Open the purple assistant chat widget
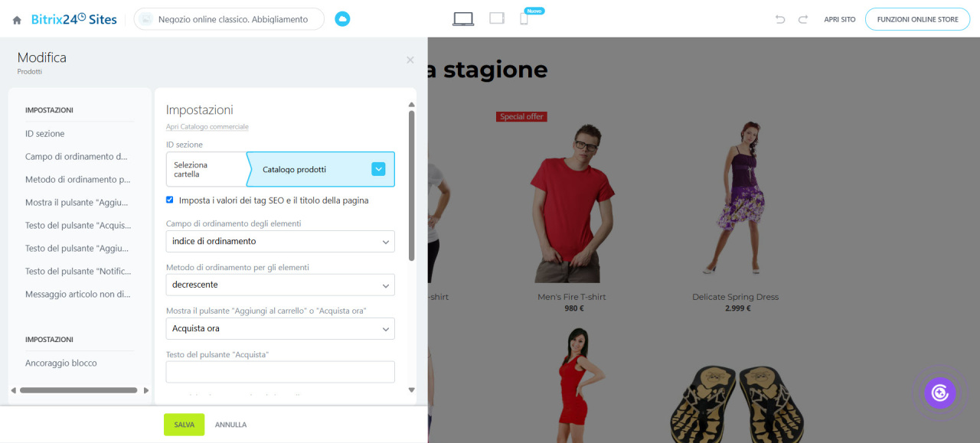This screenshot has width=980, height=443. coord(939,393)
